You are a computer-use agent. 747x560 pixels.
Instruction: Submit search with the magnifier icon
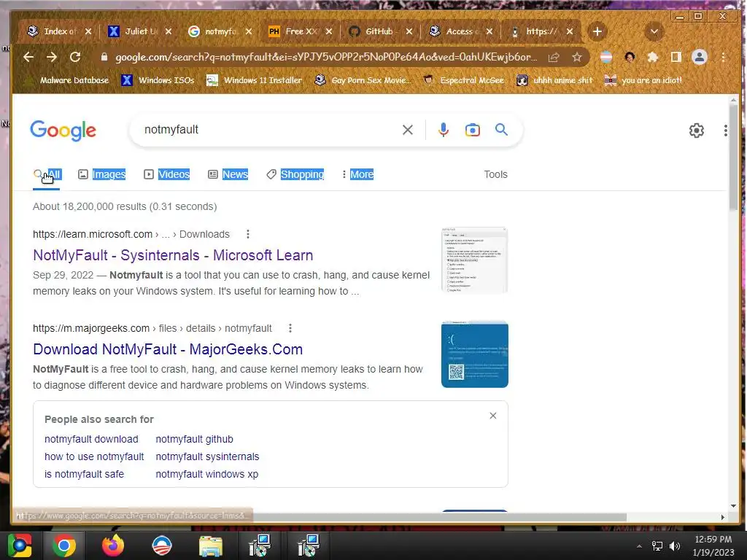tap(501, 130)
